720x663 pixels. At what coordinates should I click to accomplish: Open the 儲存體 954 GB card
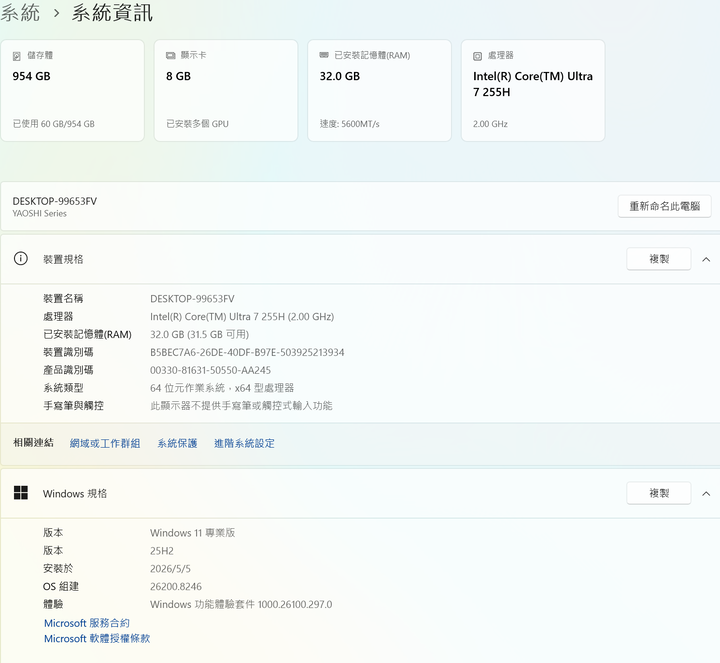pos(73,90)
